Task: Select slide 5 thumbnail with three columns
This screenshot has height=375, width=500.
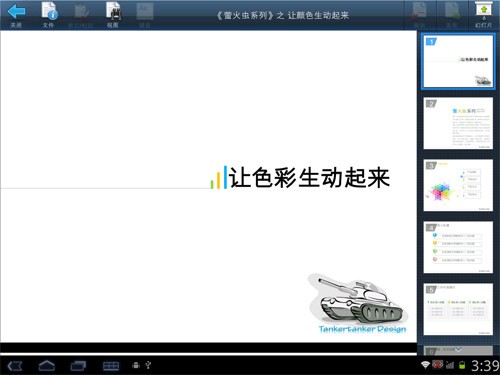Action: (458, 309)
